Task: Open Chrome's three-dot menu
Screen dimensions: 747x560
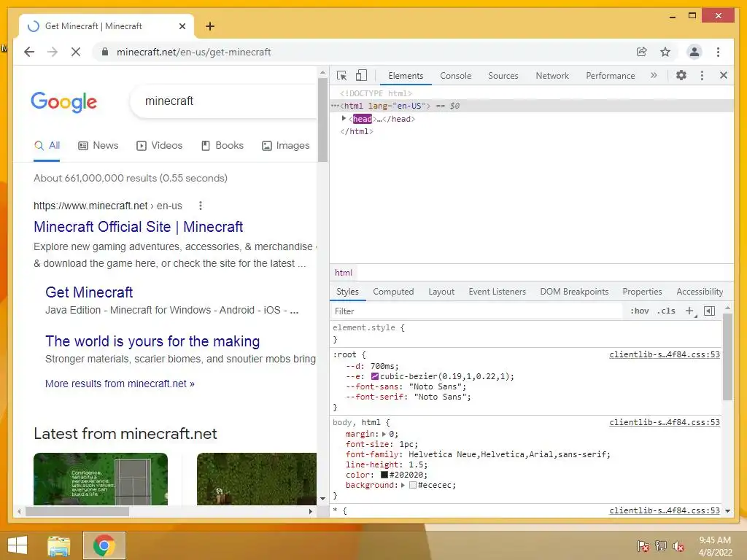Action: click(718, 52)
